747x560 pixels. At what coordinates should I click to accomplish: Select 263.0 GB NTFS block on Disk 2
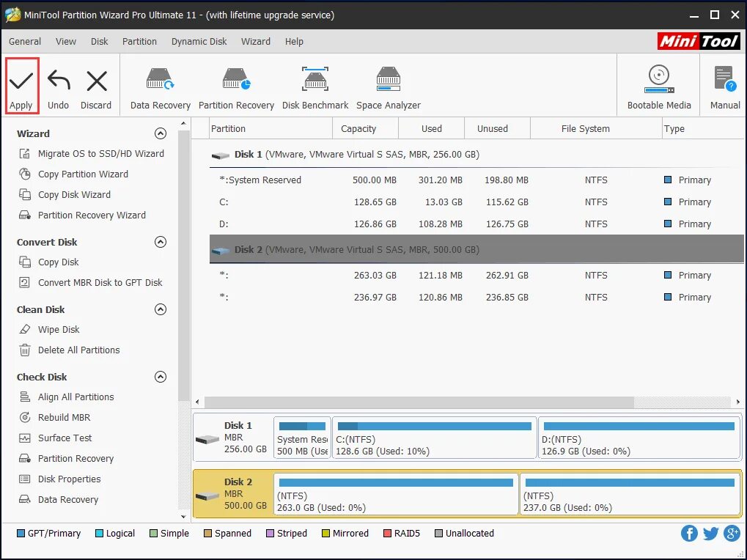tap(396, 494)
